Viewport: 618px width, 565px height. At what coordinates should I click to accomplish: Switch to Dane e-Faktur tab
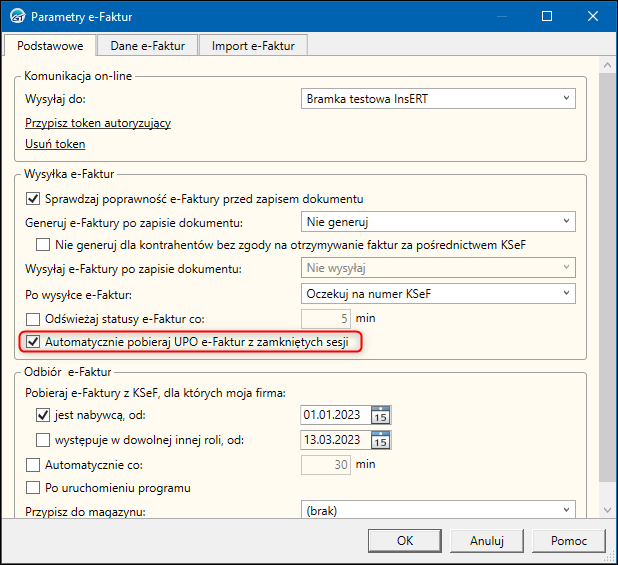(x=148, y=45)
